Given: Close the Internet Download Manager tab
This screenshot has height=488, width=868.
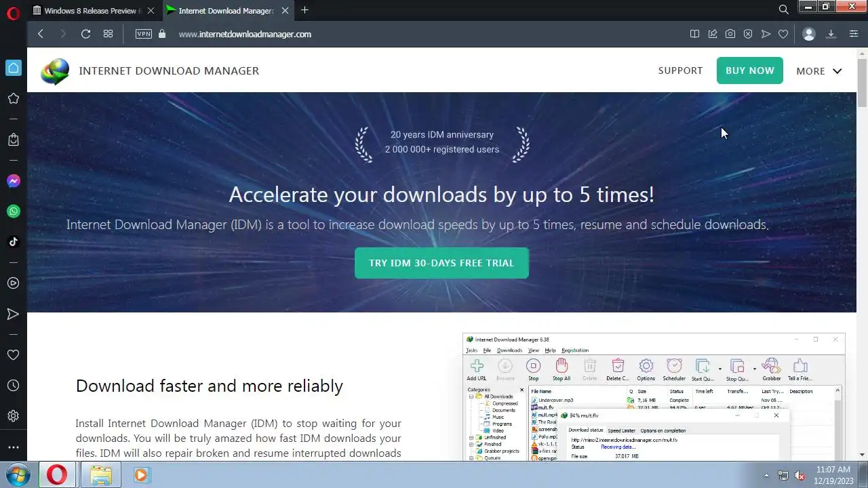Looking at the screenshot, I should coord(285,11).
